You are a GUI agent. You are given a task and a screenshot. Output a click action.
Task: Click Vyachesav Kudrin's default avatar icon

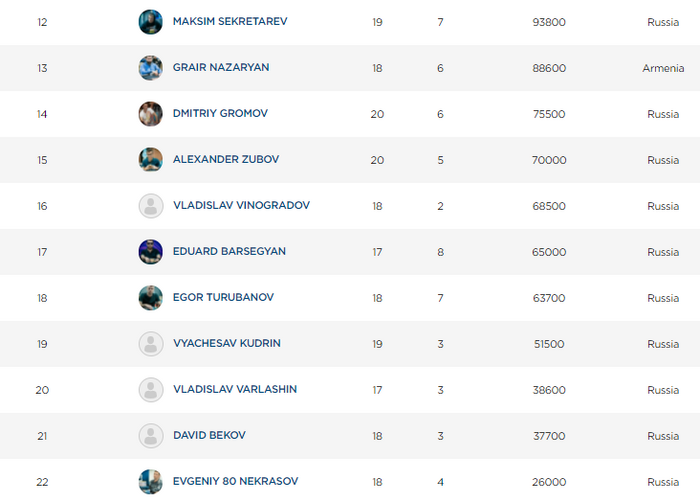point(150,344)
